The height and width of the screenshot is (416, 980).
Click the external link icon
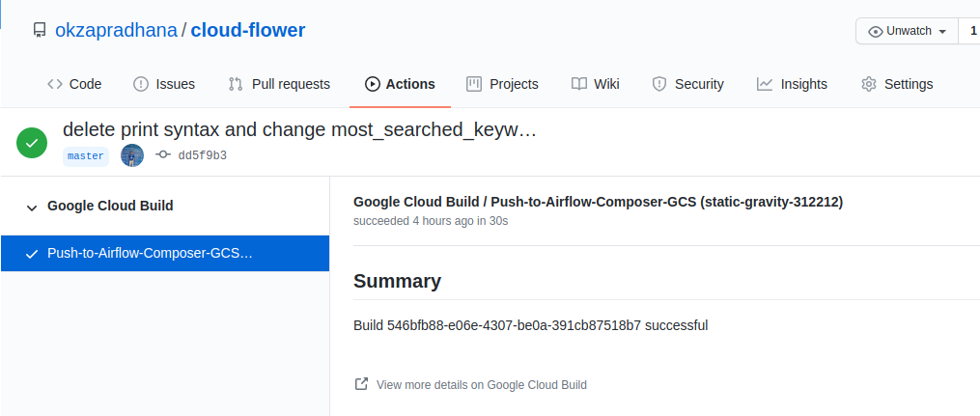pos(361,383)
